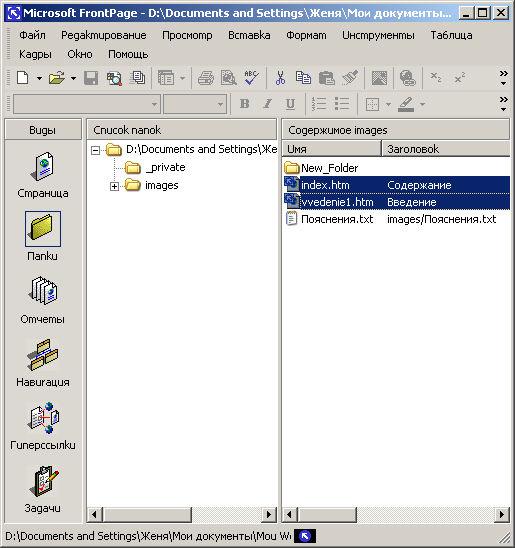515x548 pixels.
Task: Run the spell check ABC icon
Action: (251, 78)
